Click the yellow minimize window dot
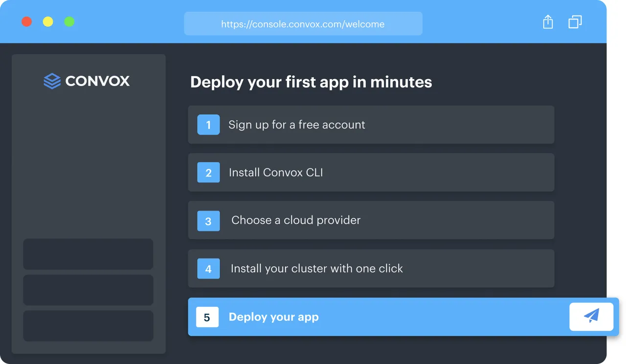 48,21
